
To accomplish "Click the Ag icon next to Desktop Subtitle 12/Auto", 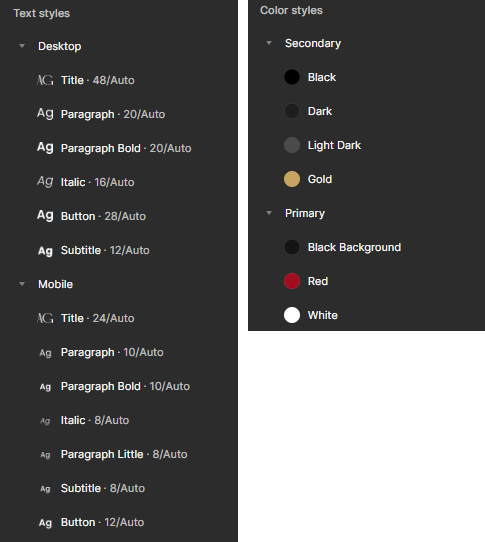I will click(45, 251).
